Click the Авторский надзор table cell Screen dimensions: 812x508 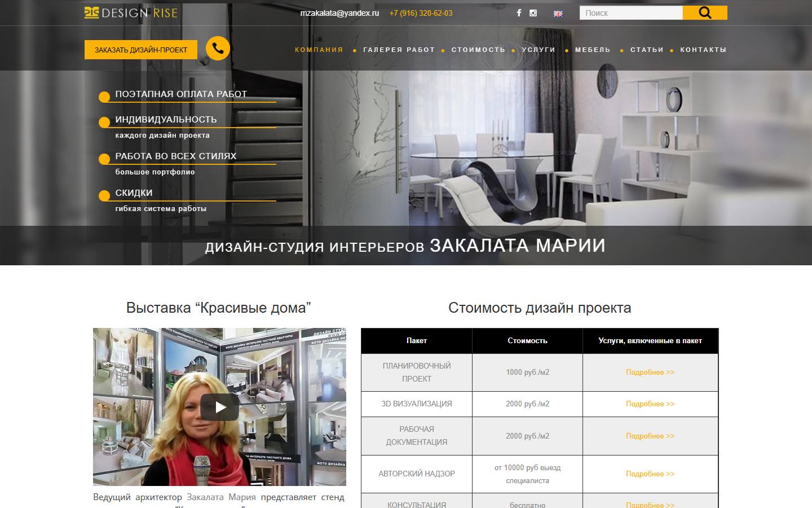pos(417,474)
